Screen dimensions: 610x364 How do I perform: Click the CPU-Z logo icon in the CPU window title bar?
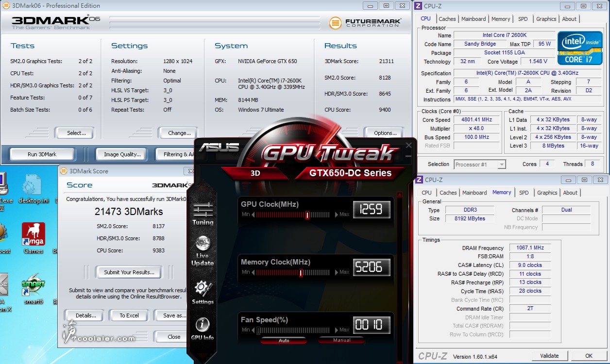(x=418, y=6)
